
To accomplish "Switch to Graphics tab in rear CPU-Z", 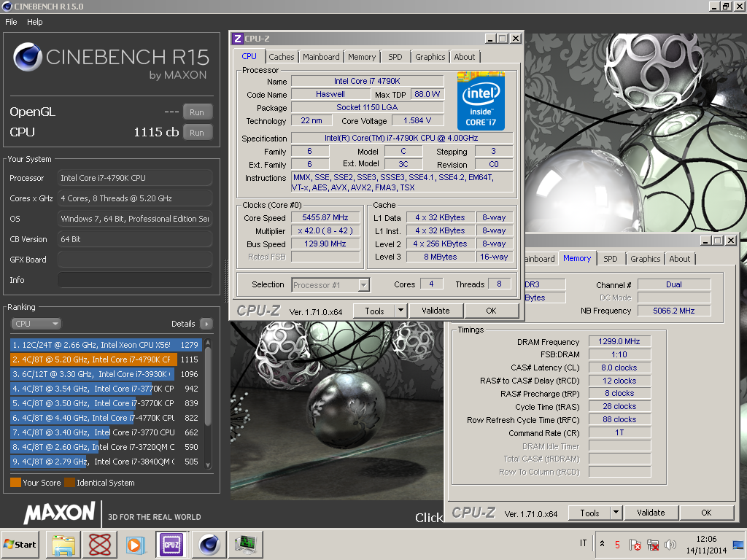I will (645, 259).
